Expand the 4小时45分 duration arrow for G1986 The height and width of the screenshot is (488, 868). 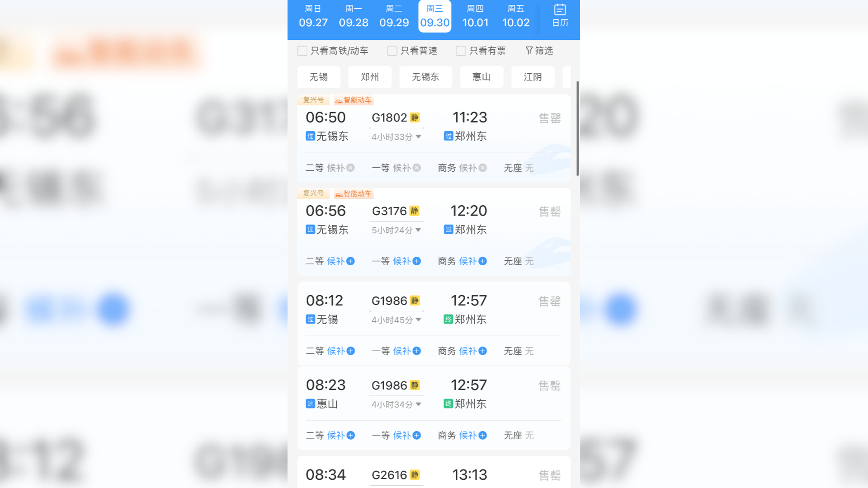(419, 320)
